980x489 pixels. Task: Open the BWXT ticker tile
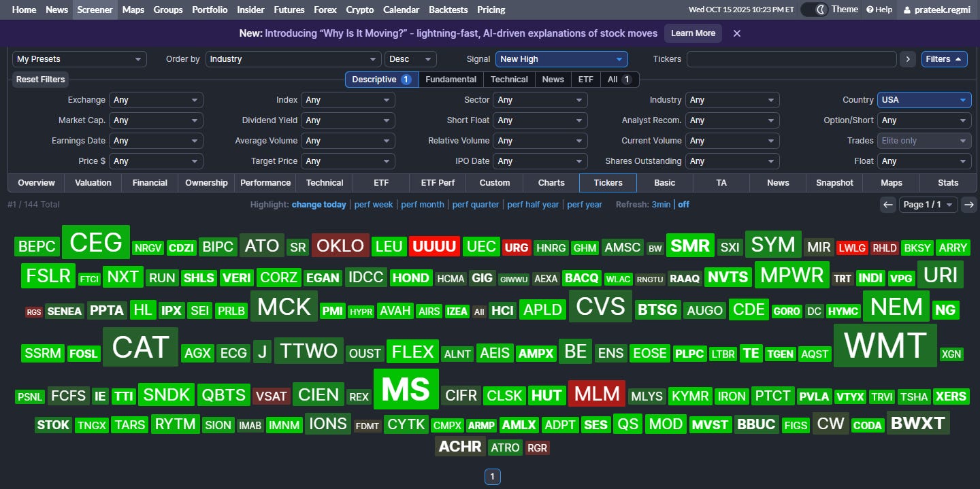pos(918,424)
